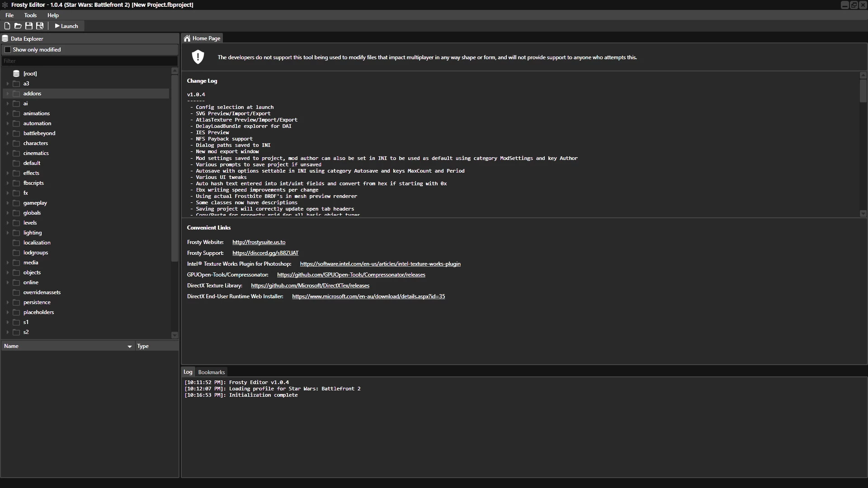Select the Log tab in console
Image resolution: width=868 pixels, height=488 pixels.
click(x=189, y=372)
